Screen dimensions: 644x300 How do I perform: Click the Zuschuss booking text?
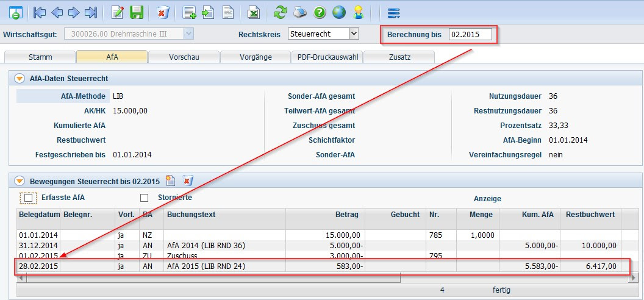(182, 255)
